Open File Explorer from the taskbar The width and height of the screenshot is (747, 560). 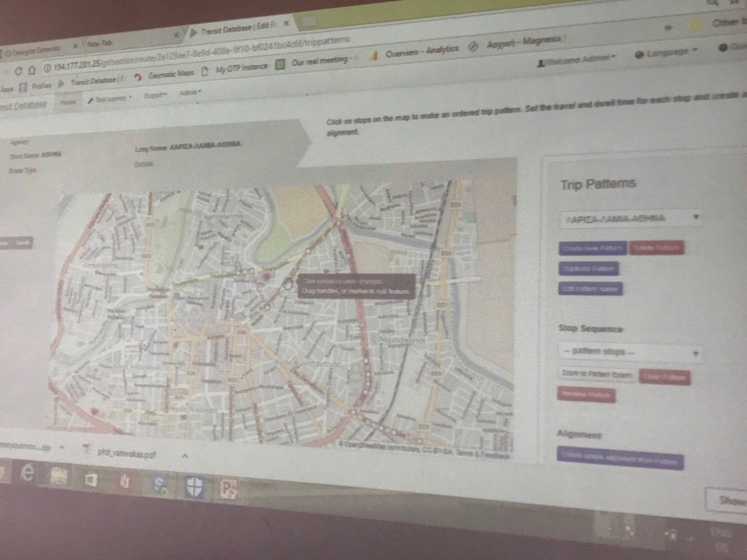pos(59,477)
